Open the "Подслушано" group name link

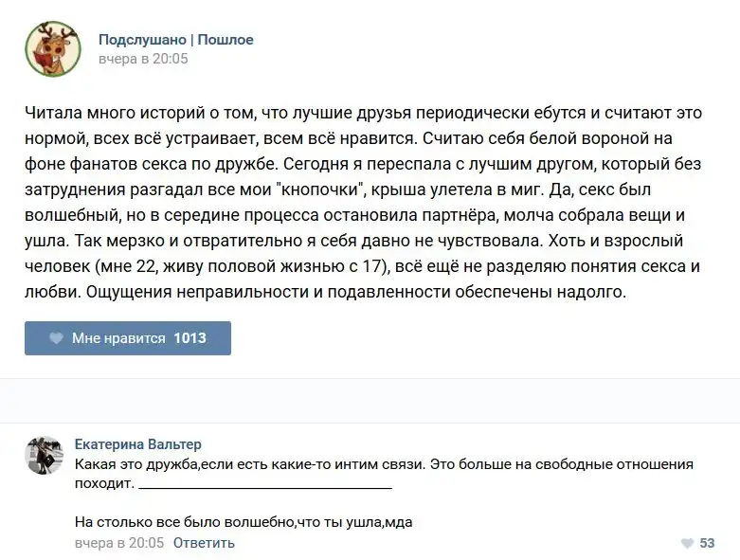(x=142, y=40)
